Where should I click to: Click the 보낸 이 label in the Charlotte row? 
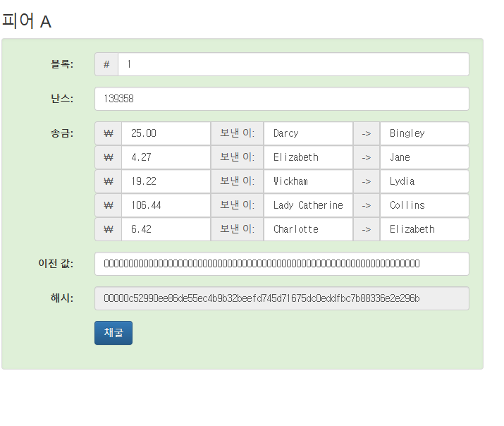[x=238, y=229]
